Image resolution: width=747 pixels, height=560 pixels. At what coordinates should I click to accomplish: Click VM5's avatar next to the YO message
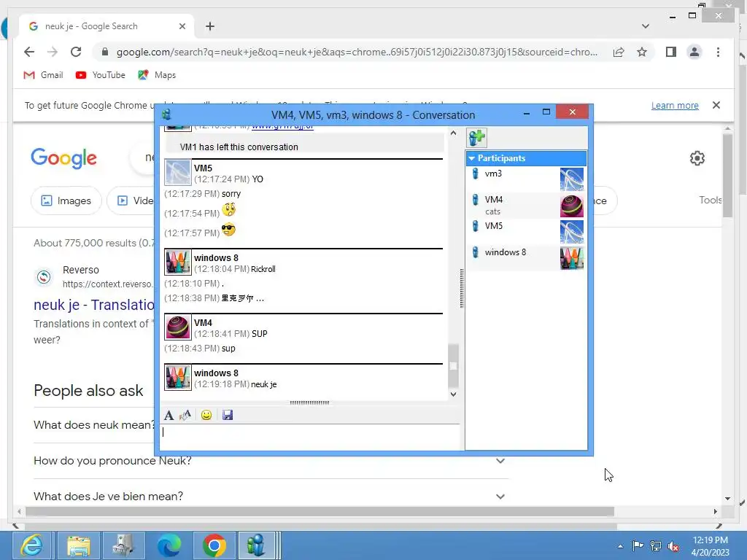(178, 172)
